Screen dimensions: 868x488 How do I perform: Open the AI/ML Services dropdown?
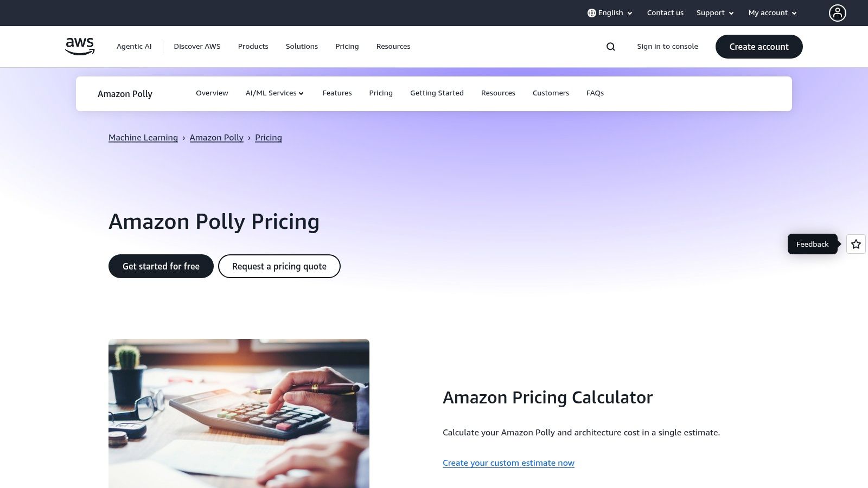(x=275, y=93)
